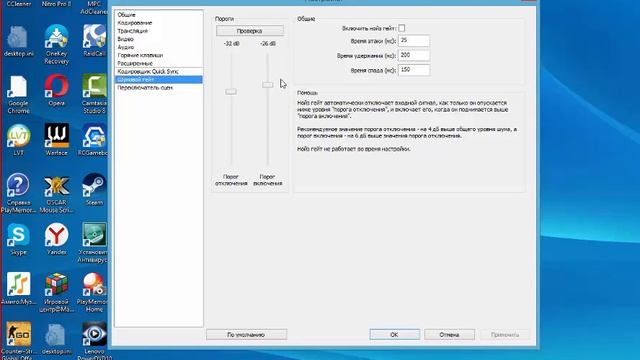Launch Warface game shortcut

(x=56, y=140)
